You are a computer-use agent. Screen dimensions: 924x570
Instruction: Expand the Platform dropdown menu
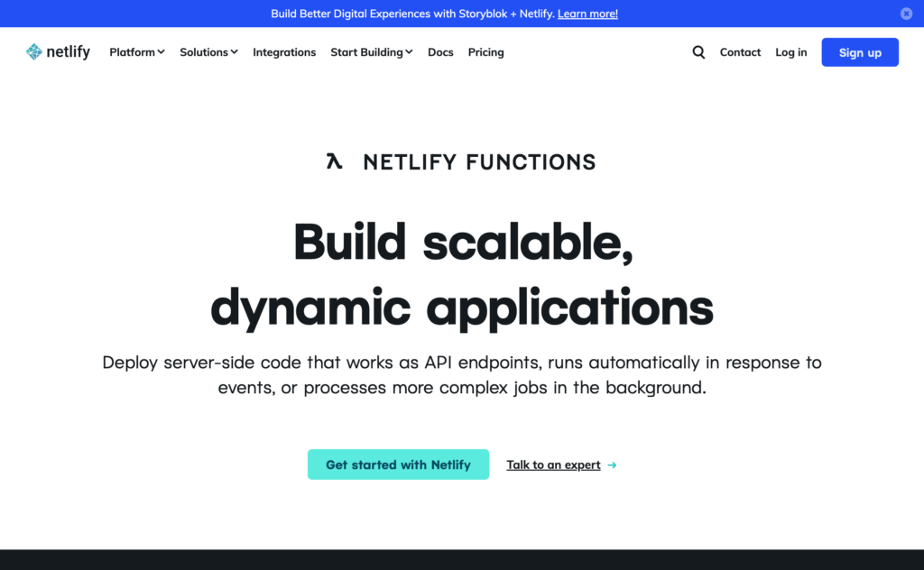137,52
